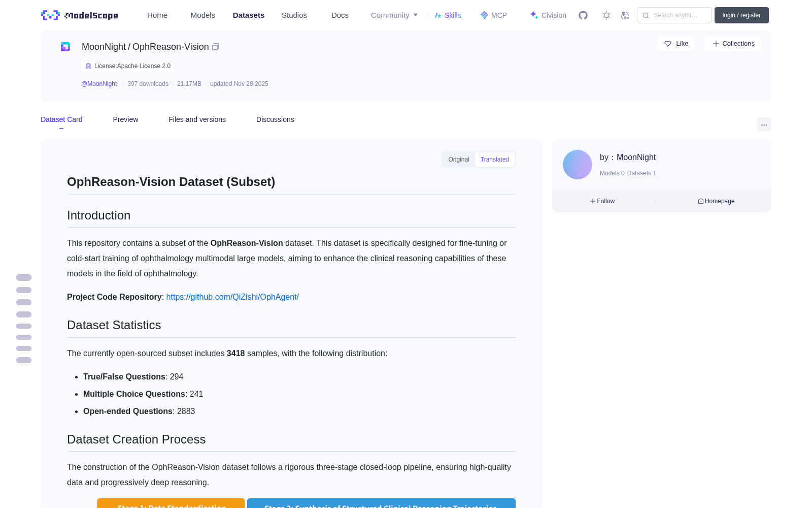Click the by：MoonNight author name
812x508 pixels.
[x=628, y=157]
